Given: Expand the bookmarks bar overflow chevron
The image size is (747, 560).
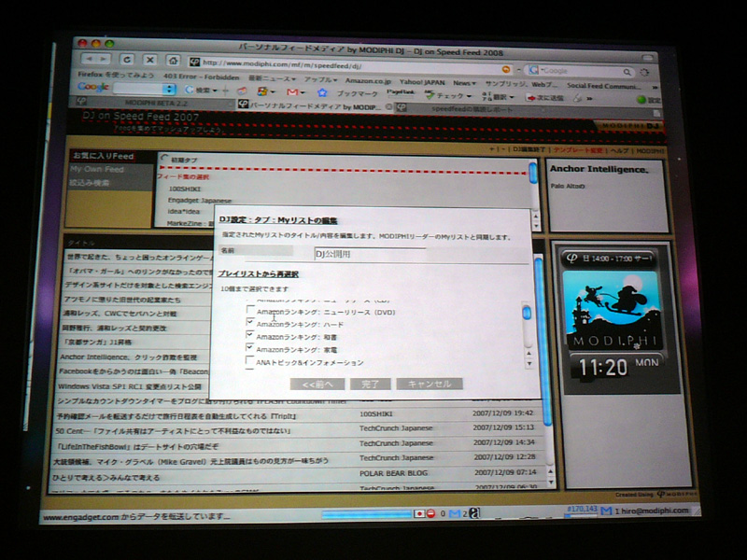Looking at the screenshot, I should coord(655,87).
